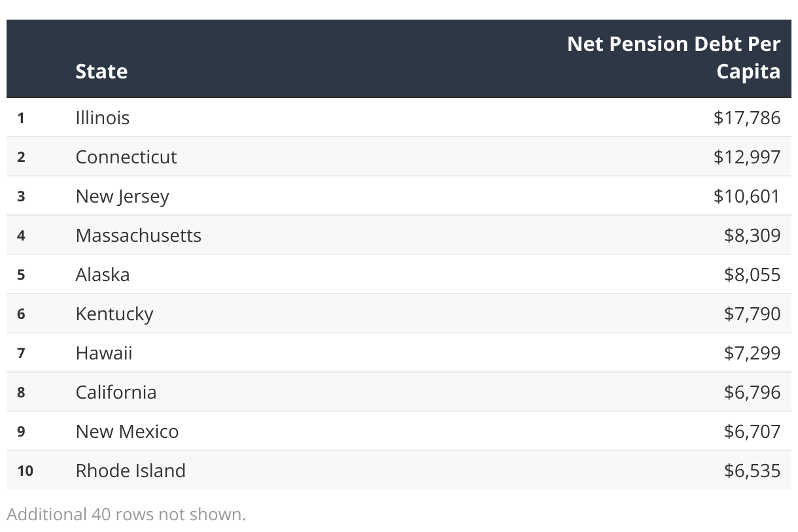
Task: Click the $7,790 debt value
Action: [752, 314]
